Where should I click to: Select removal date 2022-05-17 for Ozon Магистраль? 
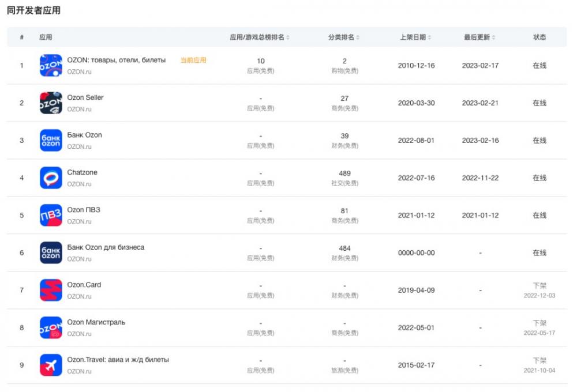click(x=539, y=334)
